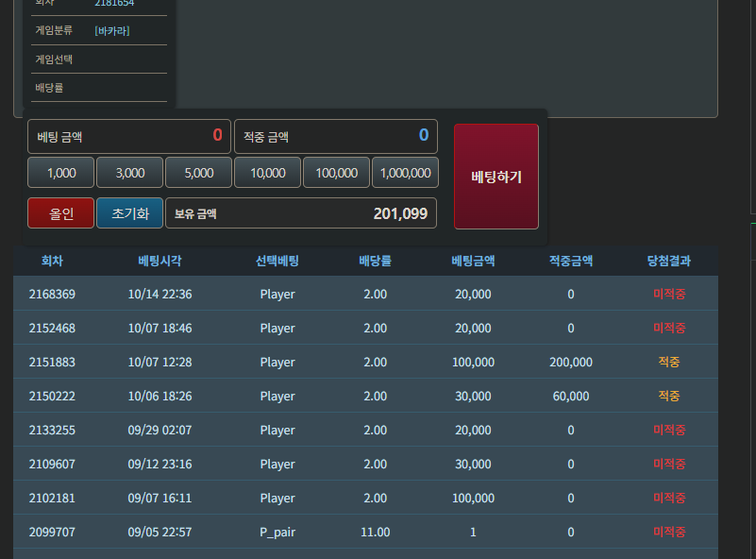The width and height of the screenshot is (756, 559).
Task: Reset bet with 초기화 button
Action: click(130, 213)
